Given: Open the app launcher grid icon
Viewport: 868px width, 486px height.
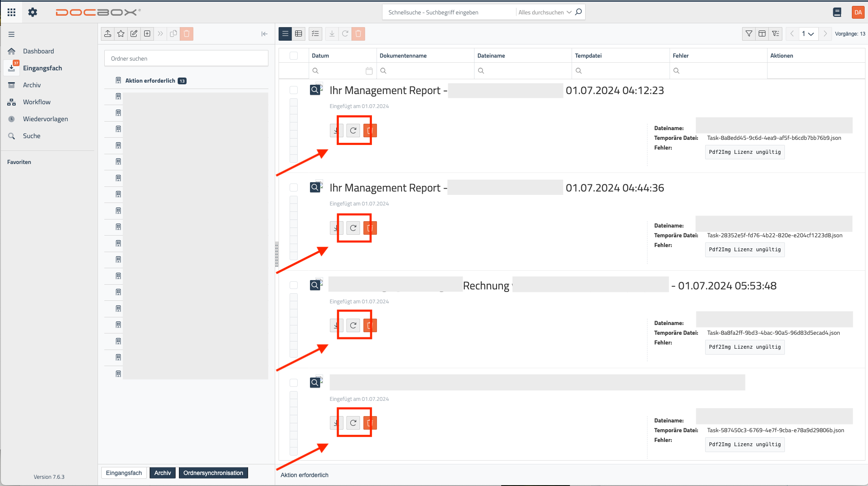Looking at the screenshot, I should pos(11,12).
